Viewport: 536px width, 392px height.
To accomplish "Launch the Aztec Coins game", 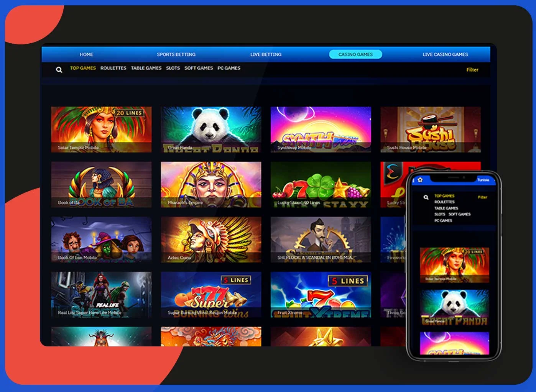I will pos(211,240).
